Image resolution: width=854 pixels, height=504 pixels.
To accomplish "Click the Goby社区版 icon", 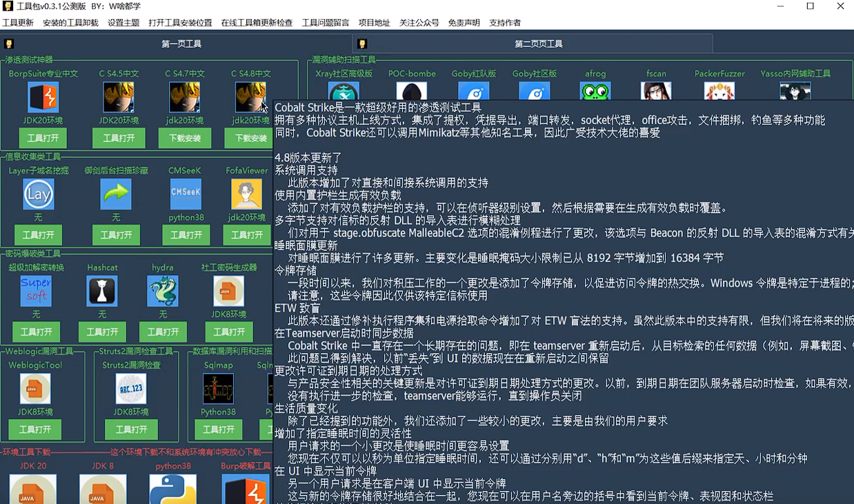I will [535, 91].
